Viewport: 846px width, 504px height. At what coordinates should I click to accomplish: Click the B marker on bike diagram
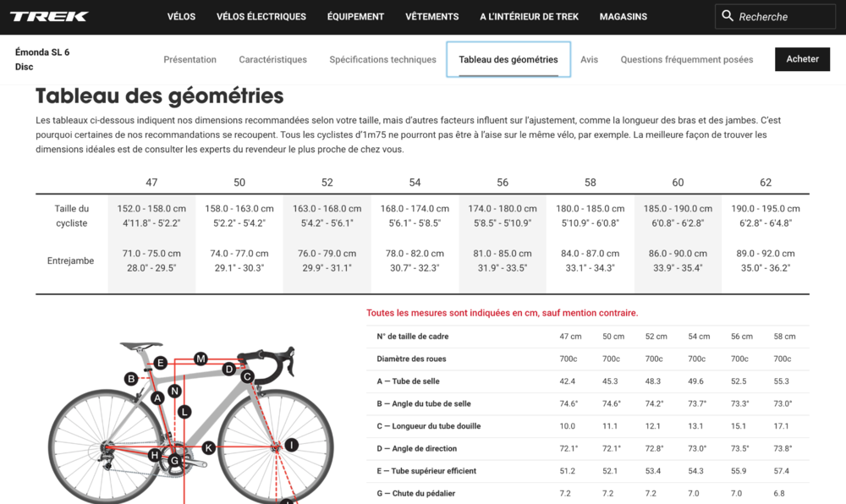(x=131, y=379)
